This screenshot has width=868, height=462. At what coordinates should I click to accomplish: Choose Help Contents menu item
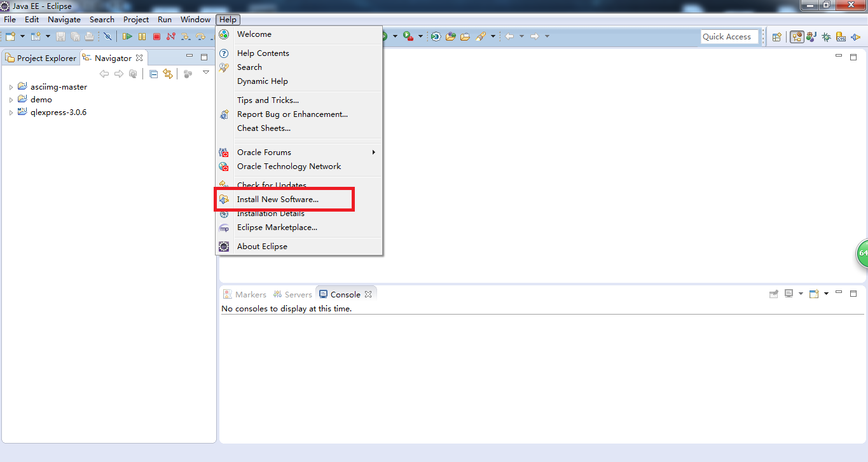click(x=299, y=53)
